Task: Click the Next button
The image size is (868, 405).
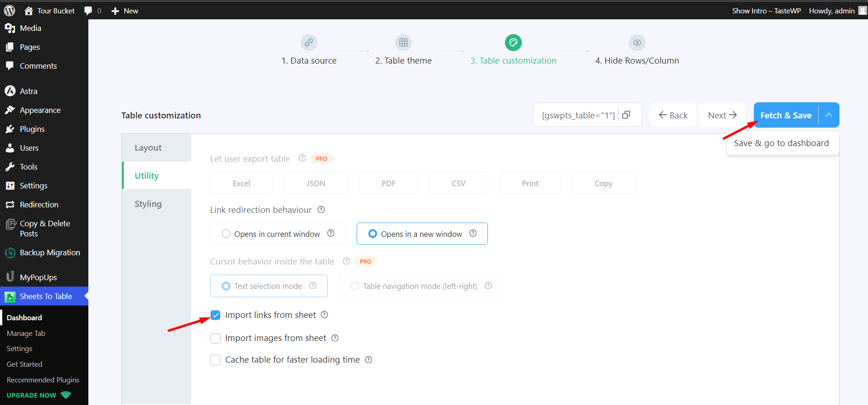Action: pos(722,115)
